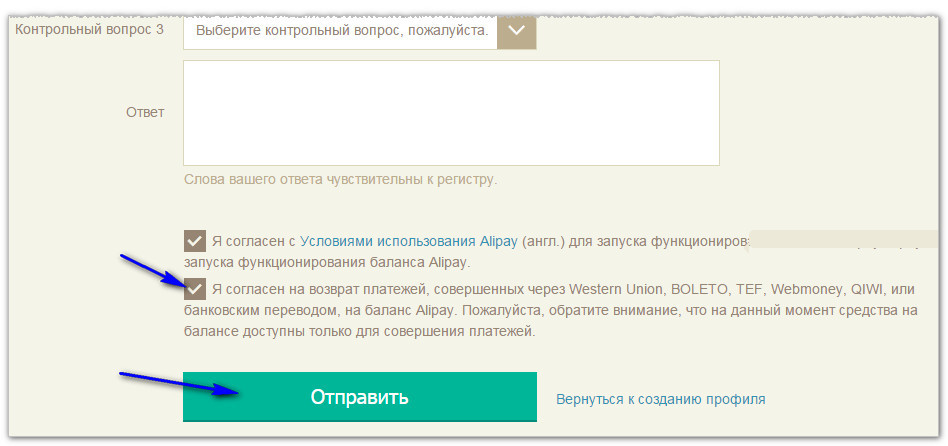Click the 'Я согласен с' terms label text
Screen dimensions: 948x446
[x=254, y=241]
